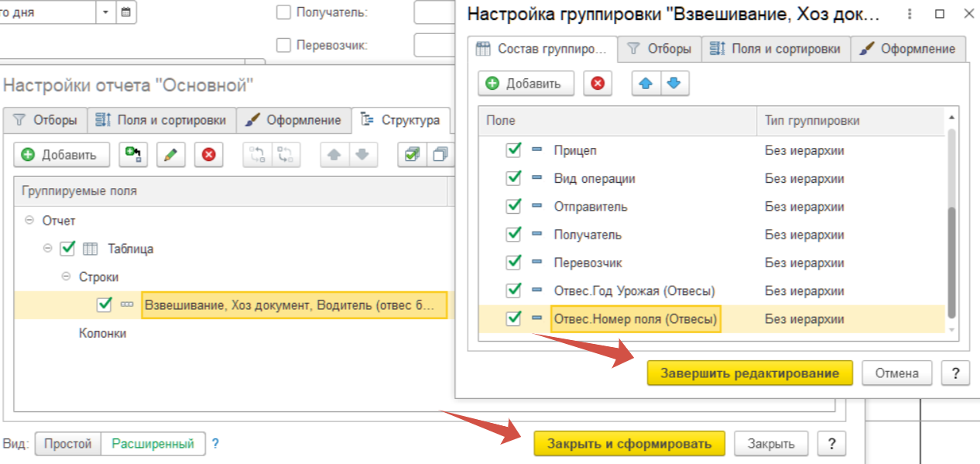Open the grouping dialog's three-dot menu
980x464 pixels.
(x=910, y=14)
